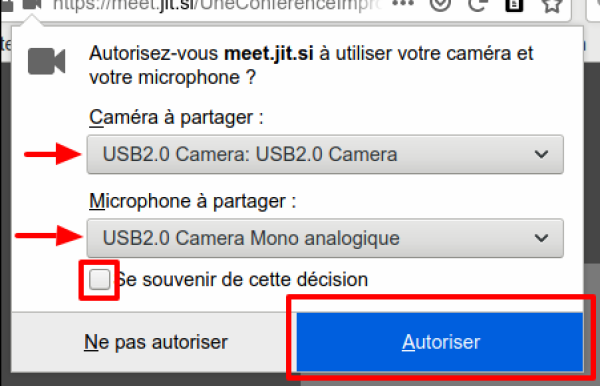Screen dimensions: 600x386
Task: Click the bold meet.jit.si text in prompt
Action: pos(269,54)
